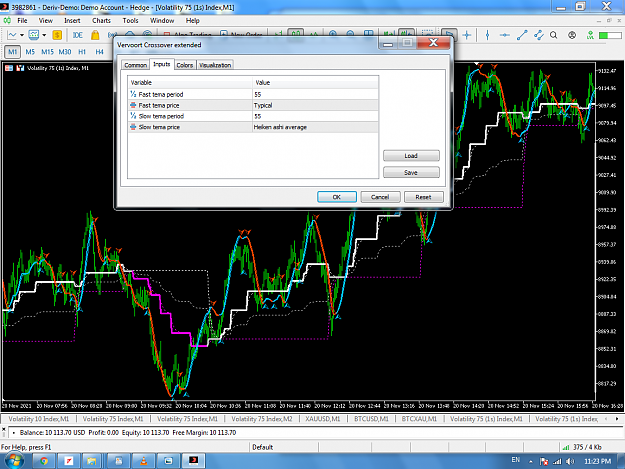The height and width of the screenshot is (469, 625).
Task: Open Slow tema price Heiken ashi dropdown
Action: coord(315,127)
